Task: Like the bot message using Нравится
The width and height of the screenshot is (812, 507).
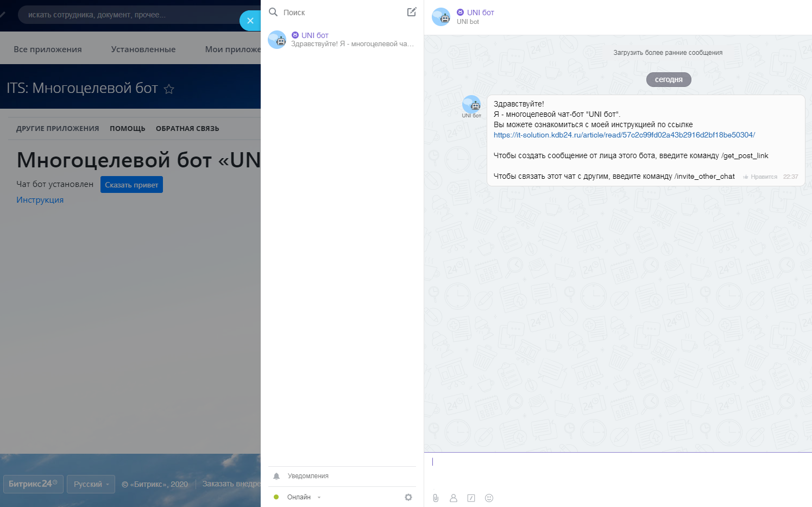Action: (x=760, y=177)
